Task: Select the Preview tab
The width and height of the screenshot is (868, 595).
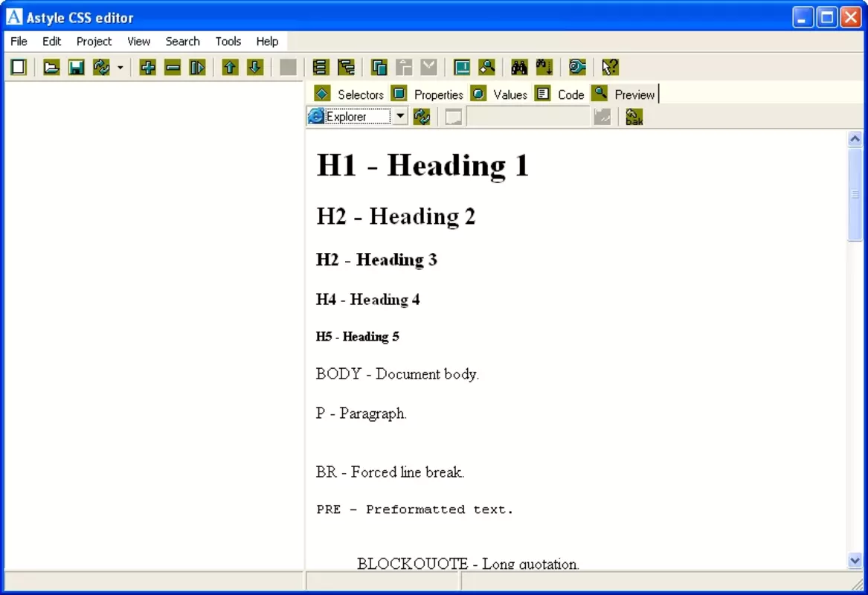Action: (x=623, y=94)
